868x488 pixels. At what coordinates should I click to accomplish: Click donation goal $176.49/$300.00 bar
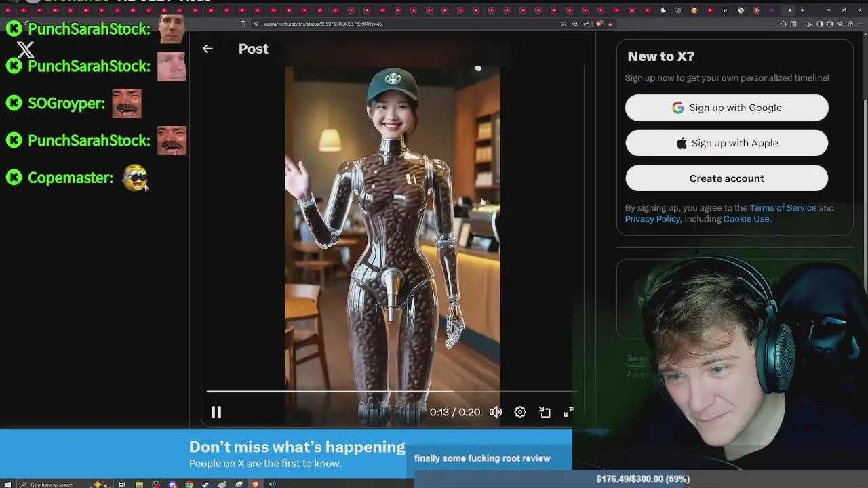pyautogui.click(x=643, y=479)
